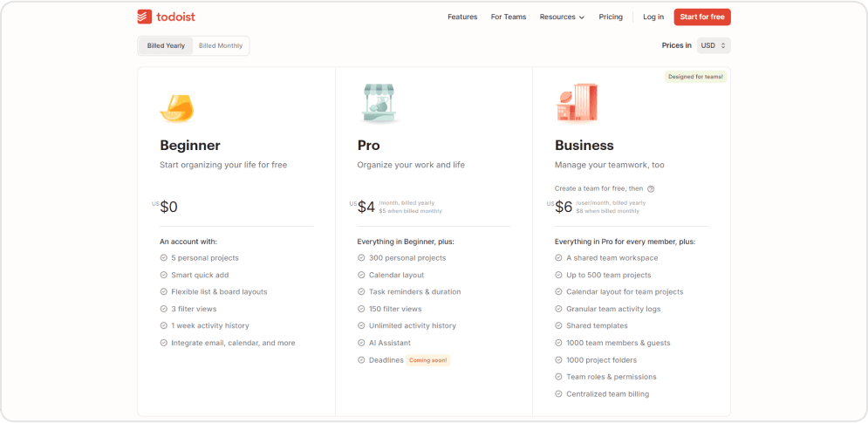Click the $6 Business price
The image size is (868, 423).
click(x=564, y=207)
